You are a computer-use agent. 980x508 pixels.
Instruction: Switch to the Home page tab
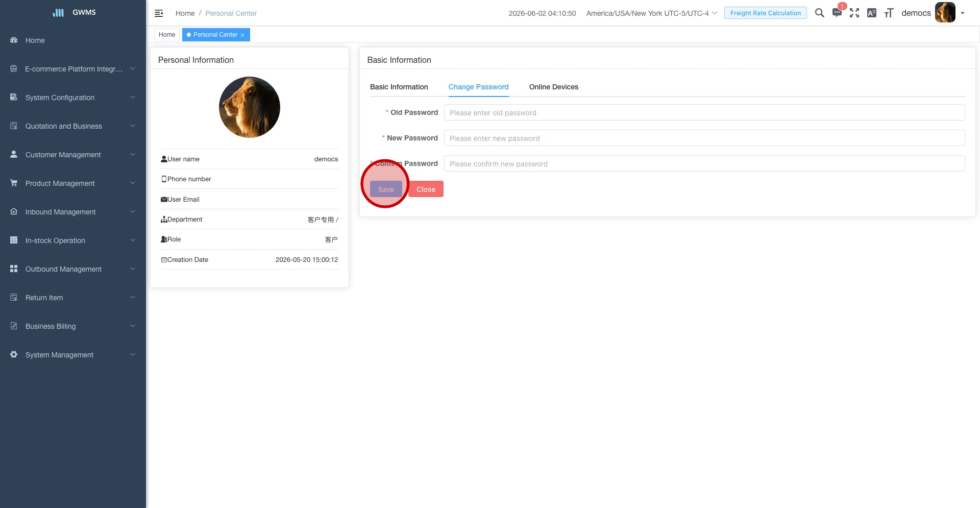[x=167, y=35]
